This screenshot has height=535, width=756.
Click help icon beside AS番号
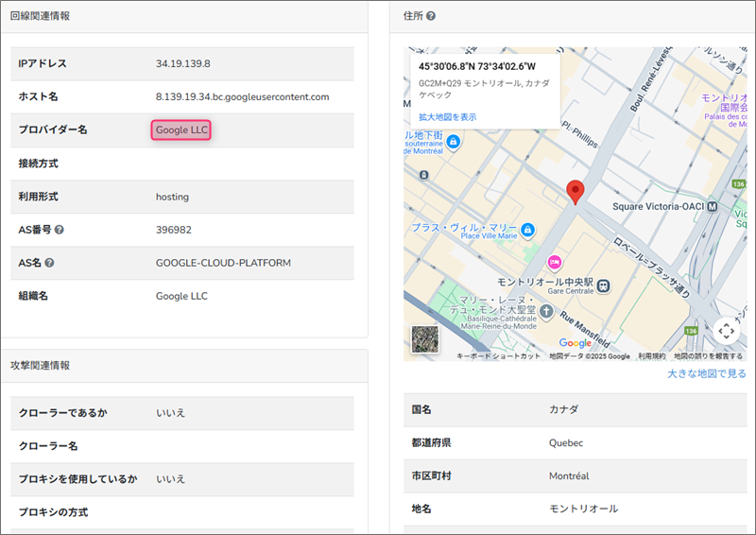click(60, 230)
